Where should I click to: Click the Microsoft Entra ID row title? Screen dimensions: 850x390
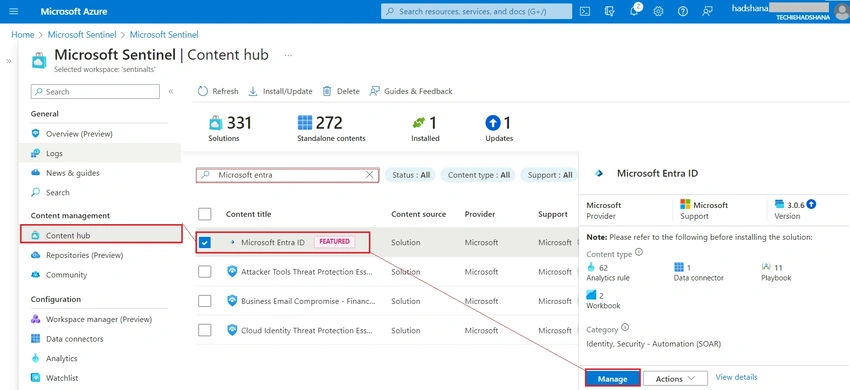pos(273,242)
